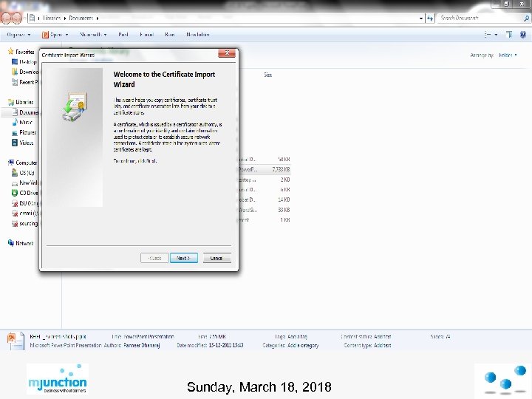Select the file row sized 14 KB
532x399 pixels.
[x=264, y=199]
